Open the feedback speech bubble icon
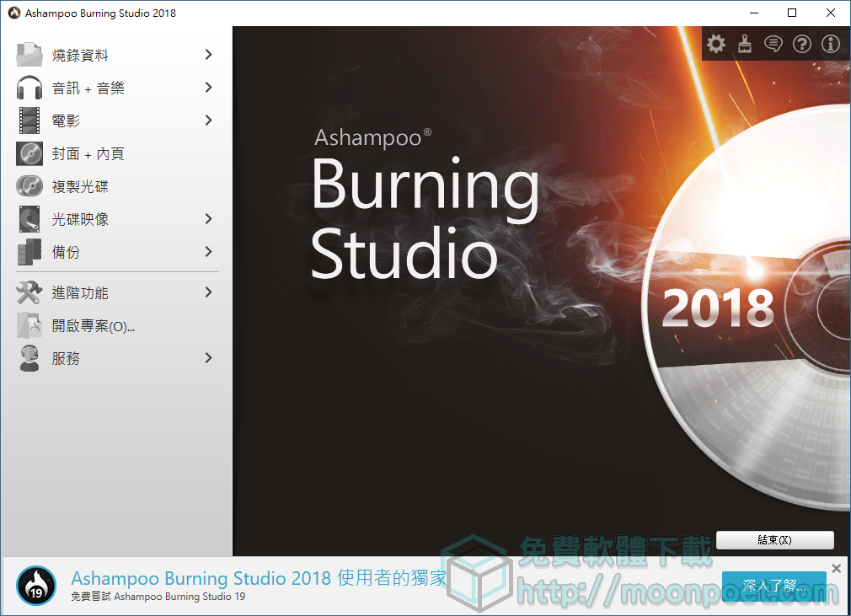Screen dimensions: 851x616 [x=773, y=43]
